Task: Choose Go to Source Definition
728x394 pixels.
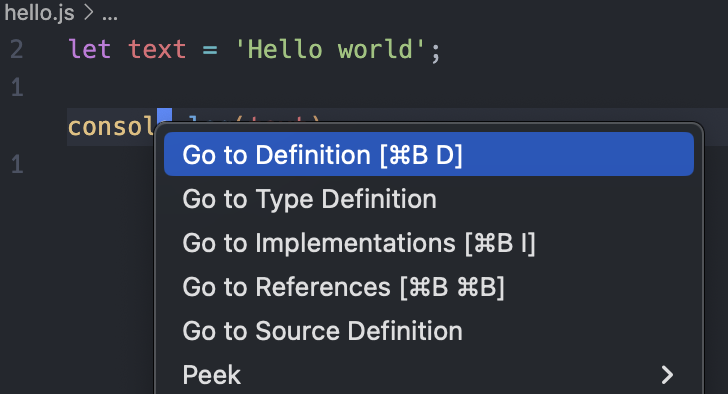Action: [429, 331]
